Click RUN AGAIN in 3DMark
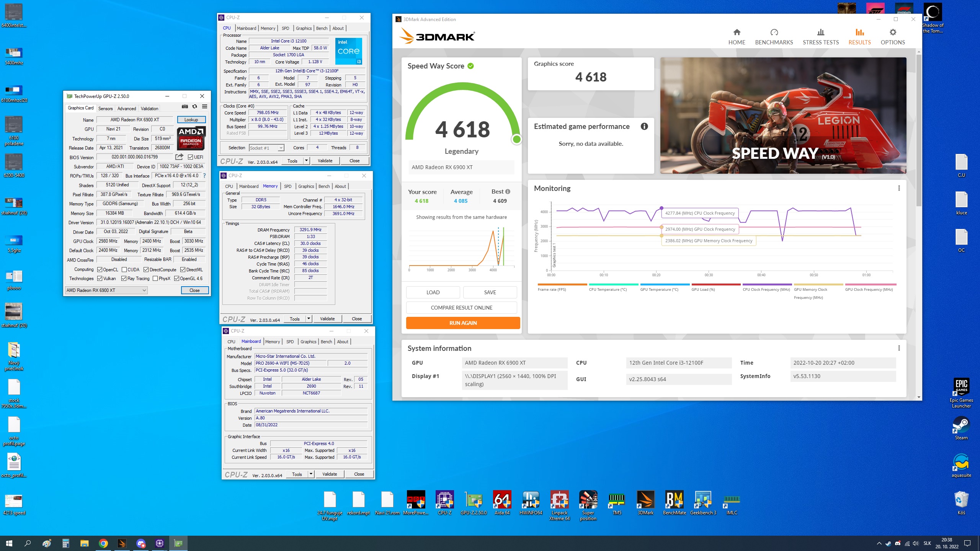 [x=463, y=323]
